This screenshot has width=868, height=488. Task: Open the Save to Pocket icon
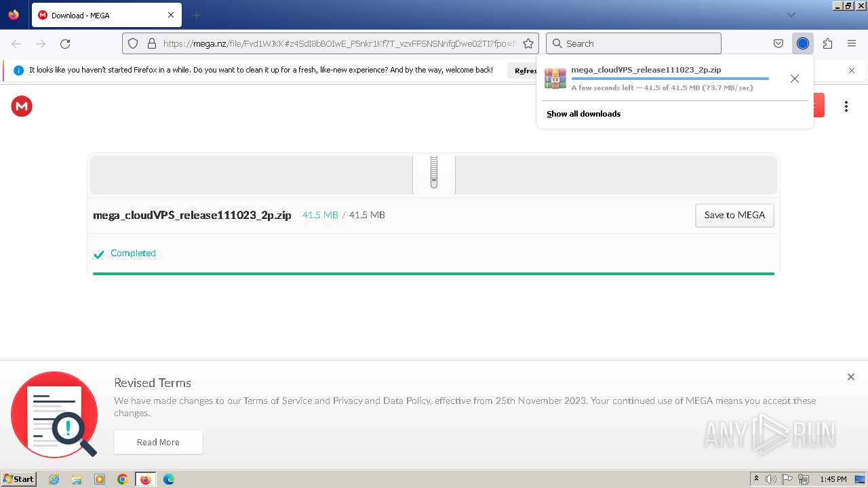click(778, 43)
